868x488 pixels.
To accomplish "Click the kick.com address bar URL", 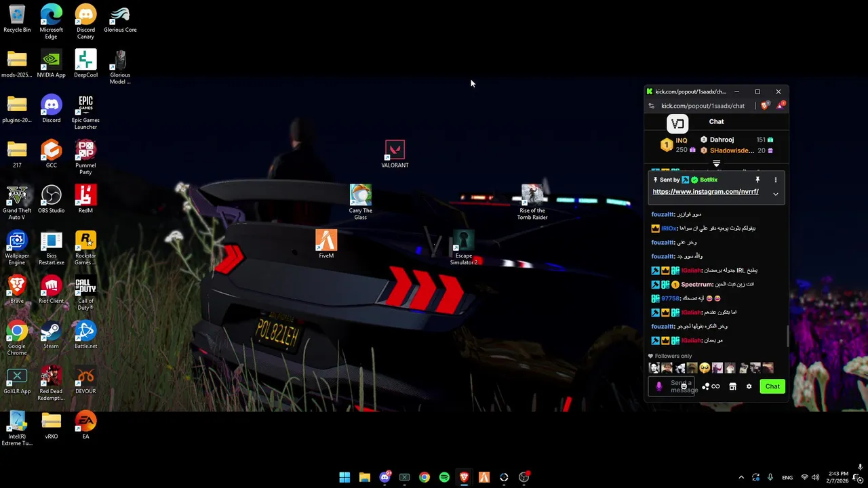I will [703, 106].
